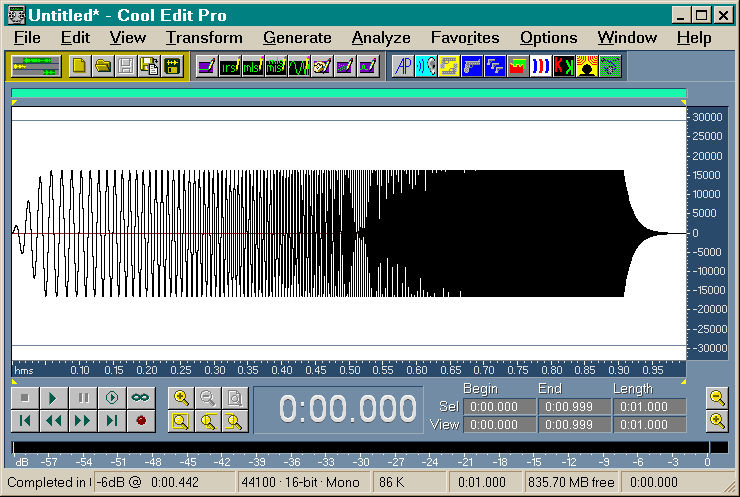Click the blue and red parentheses icon

541,66
